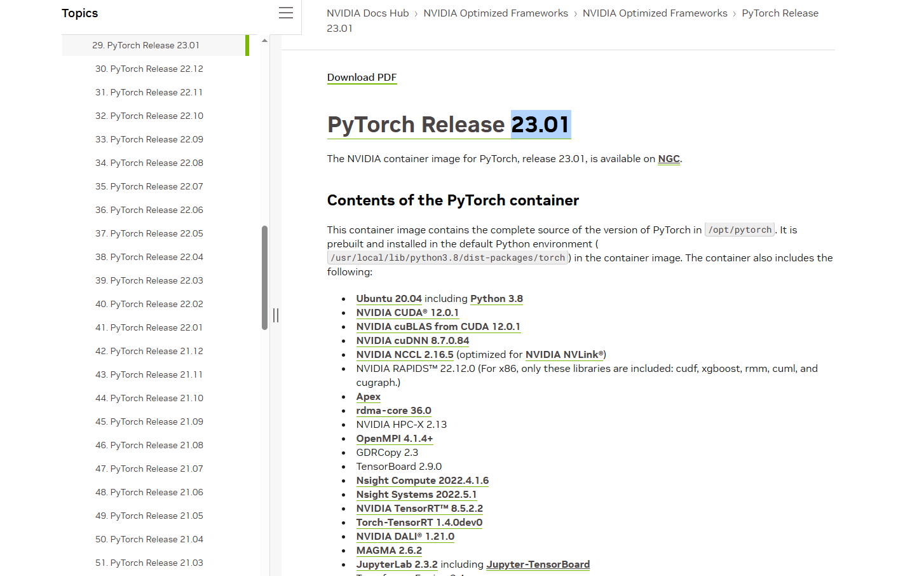Click the /opt/pytorch code path
This screenshot has height=576, width=924.
pyautogui.click(x=740, y=230)
